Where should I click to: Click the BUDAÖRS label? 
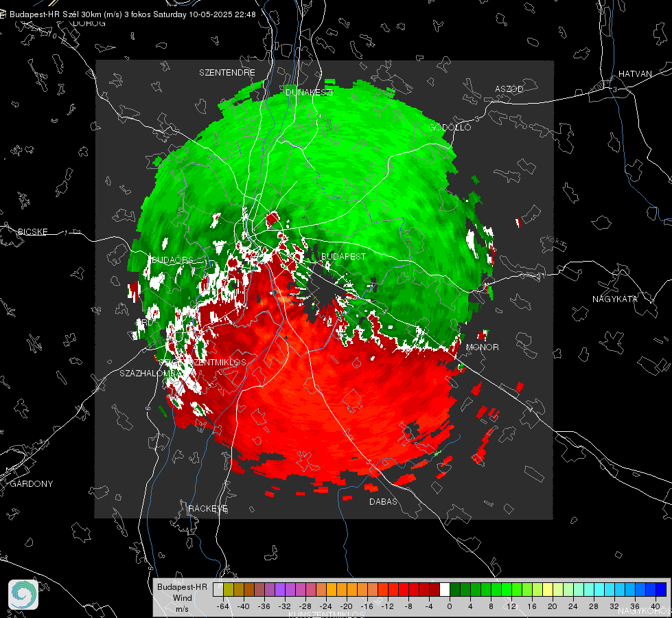(x=172, y=260)
